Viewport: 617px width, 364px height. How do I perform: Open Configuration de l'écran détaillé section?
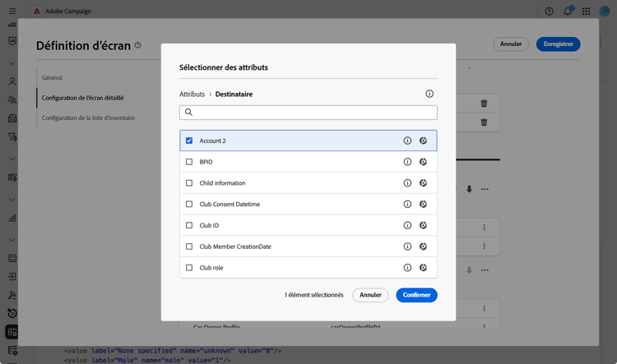(82, 98)
